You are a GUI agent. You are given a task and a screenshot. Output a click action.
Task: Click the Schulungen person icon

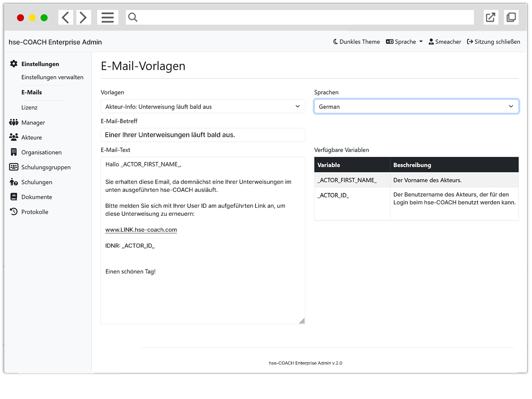tap(14, 182)
